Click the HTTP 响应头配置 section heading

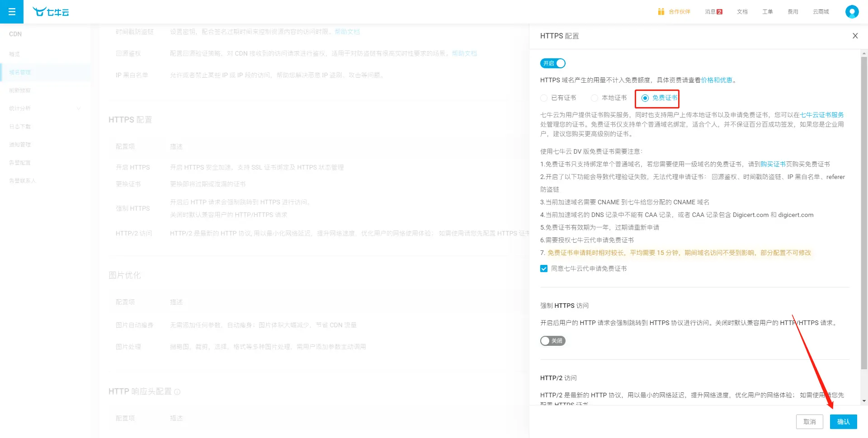pos(140,391)
